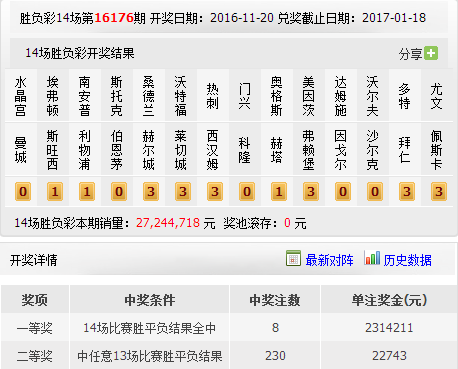Screen dimensions: 458x369
Task: Click first prize amount 2314211
Action: point(389,328)
